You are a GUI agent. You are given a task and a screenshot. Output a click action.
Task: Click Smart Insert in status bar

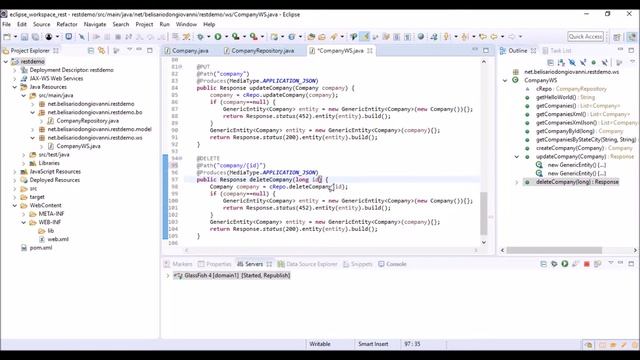373,344
